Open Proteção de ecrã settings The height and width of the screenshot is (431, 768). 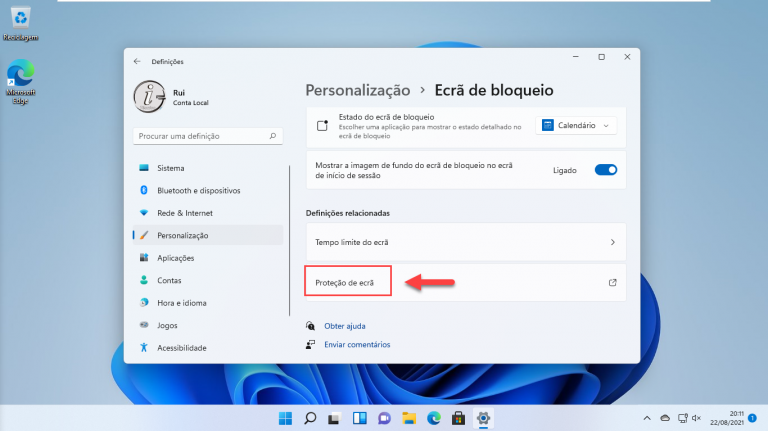pyautogui.click(x=466, y=283)
